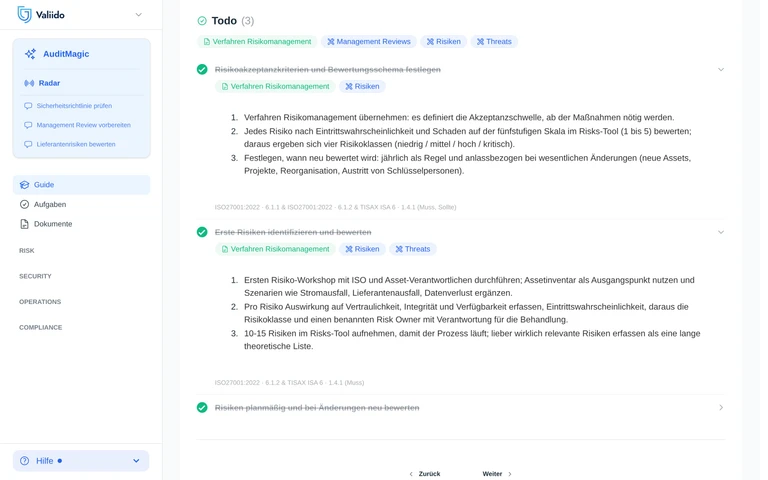
Task: Continue with Weiter
Action: pos(497,474)
